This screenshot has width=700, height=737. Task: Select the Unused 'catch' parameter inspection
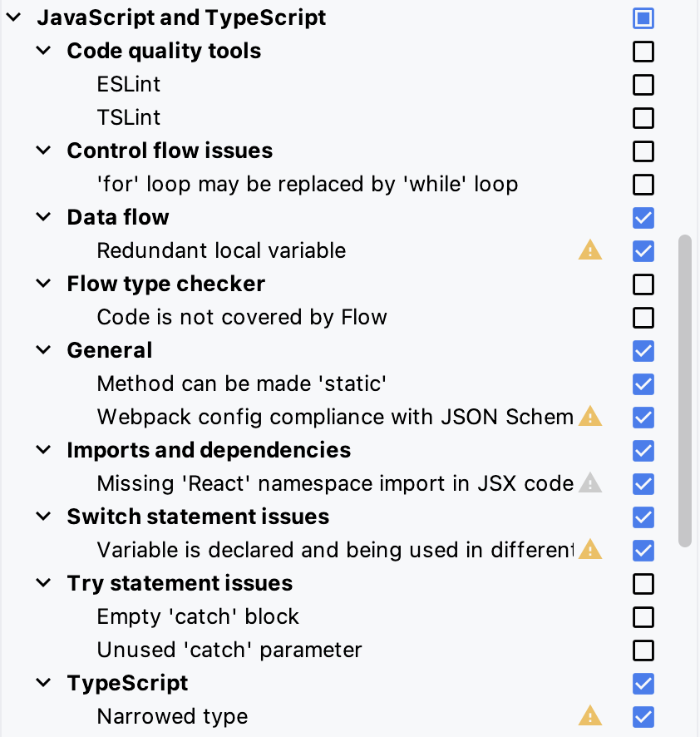(x=229, y=650)
